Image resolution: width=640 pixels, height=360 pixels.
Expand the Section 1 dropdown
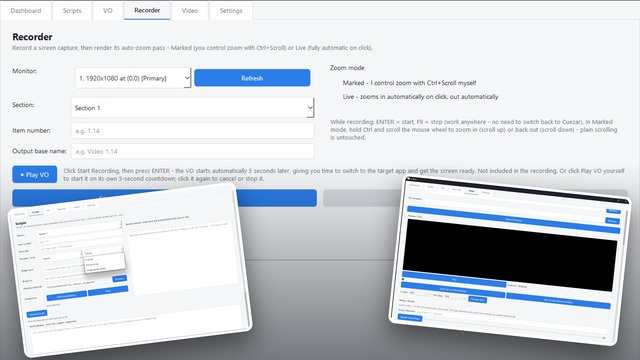click(193, 108)
